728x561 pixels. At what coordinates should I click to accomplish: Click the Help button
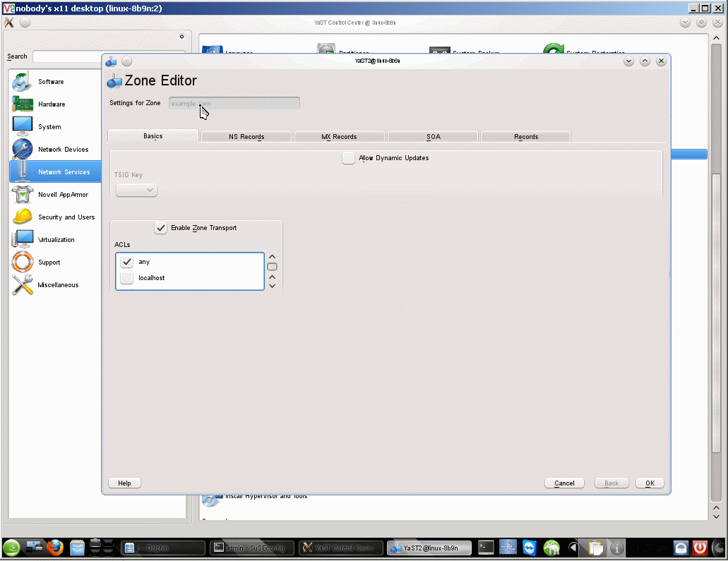[x=124, y=483]
